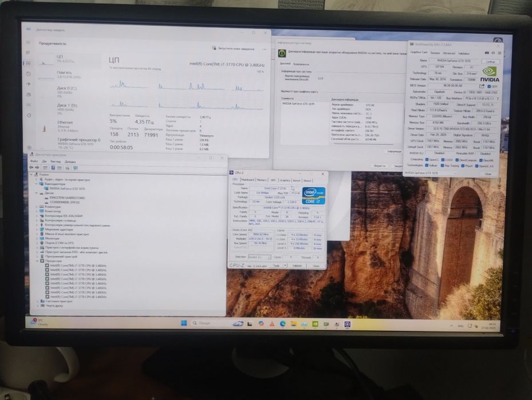The width and height of the screenshot is (532, 400).
Task: Select Диск 1 (D:) performance entry
Action: click(x=69, y=109)
